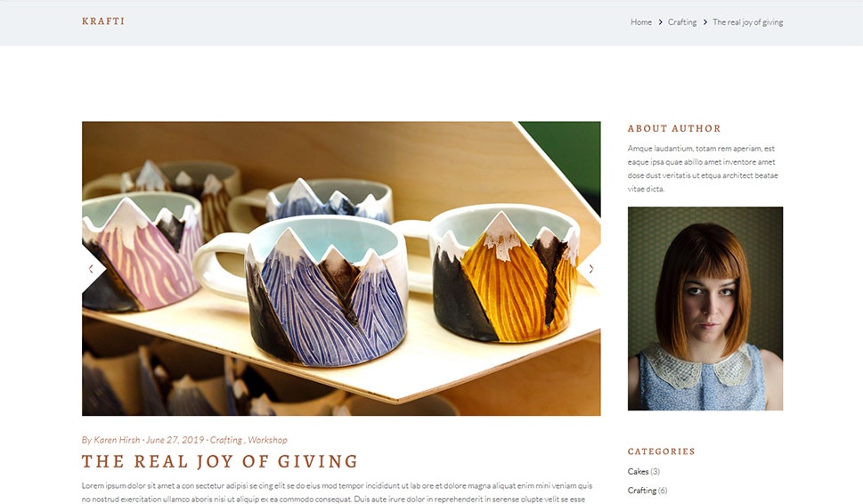Screen dimensions: 863x504
Task: Select the breadcrumb item The real joy of giving
Action: [747, 22]
